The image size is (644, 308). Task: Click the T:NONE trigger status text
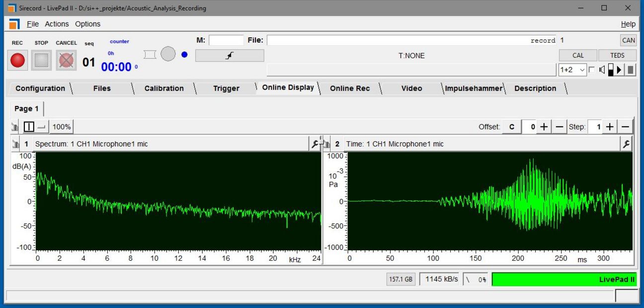pyautogui.click(x=411, y=56)
